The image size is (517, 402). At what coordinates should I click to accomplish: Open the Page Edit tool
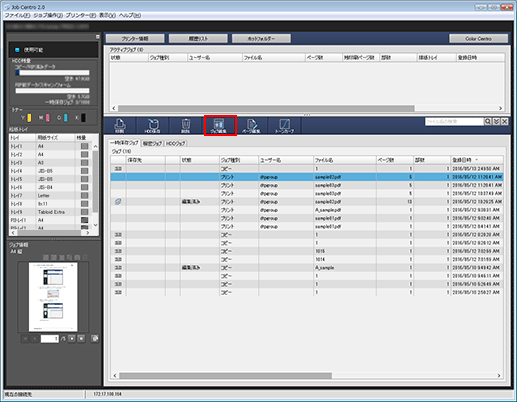[x=251, y=126]
